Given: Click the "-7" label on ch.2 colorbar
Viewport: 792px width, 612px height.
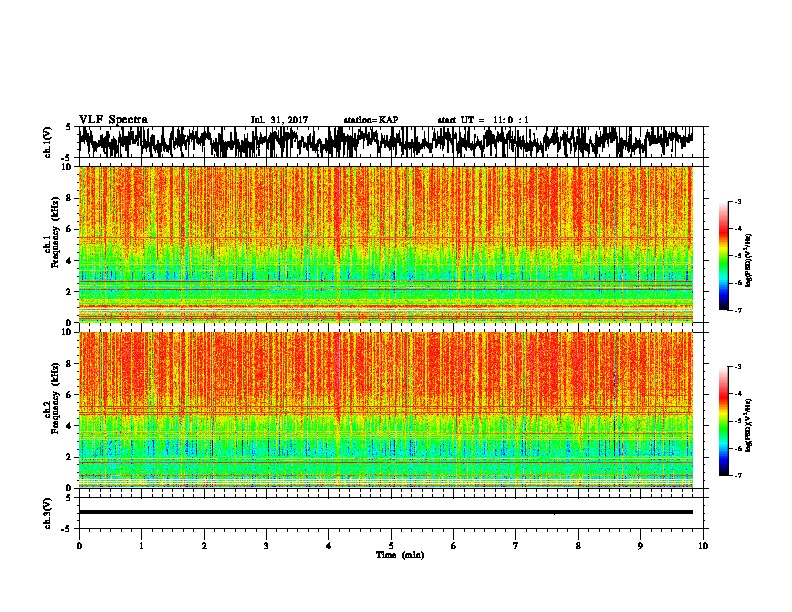Looking at the screenshot, I should click(737, 475).
